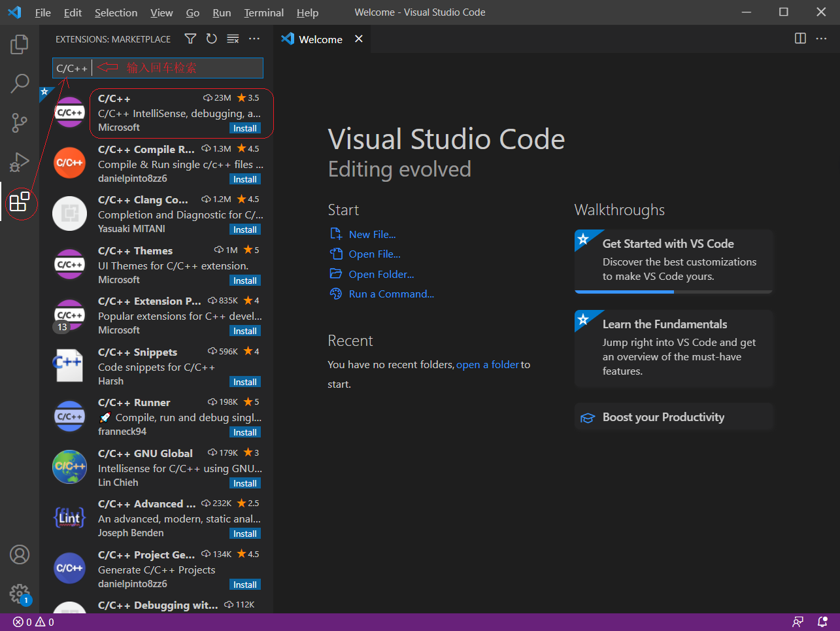The width and height of the screenshot is (840, 631).
Task: Open the File menu
Action: coord(42,12)
